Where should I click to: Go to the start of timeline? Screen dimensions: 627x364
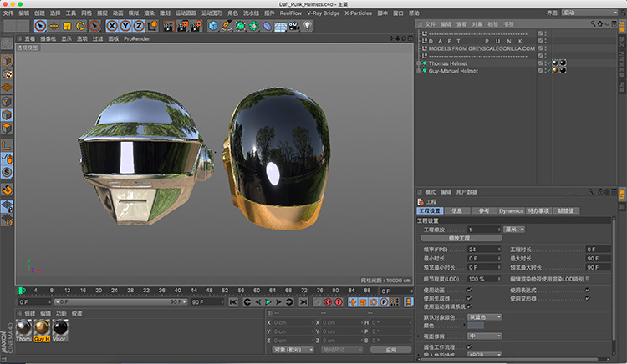click(233, 302)
